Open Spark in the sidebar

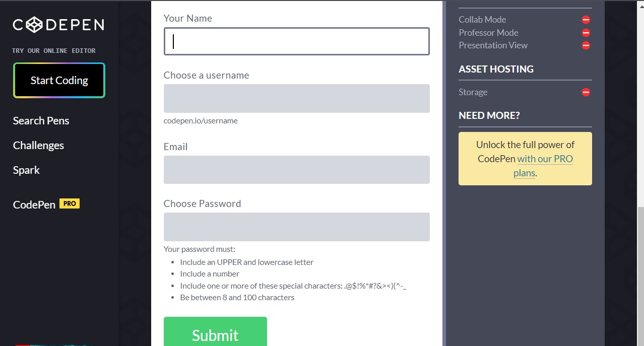tap(26, 170)
